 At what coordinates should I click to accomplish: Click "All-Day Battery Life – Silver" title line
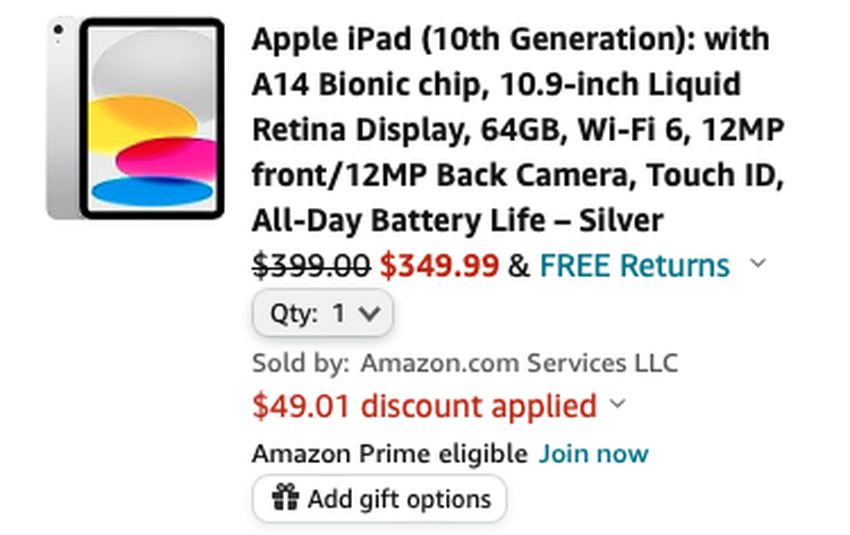[457, 220]
